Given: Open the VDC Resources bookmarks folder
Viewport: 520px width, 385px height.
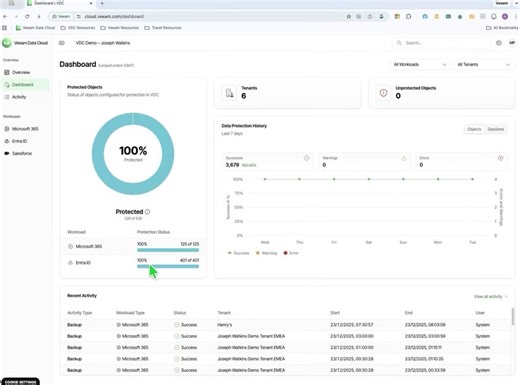Looking at the screenshot, I should point(78,28).
